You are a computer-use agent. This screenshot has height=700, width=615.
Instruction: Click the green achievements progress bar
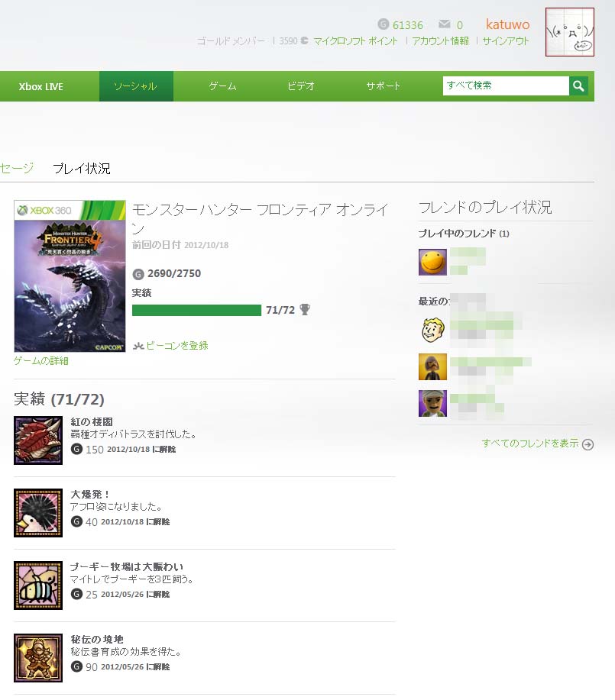click(x=196, y=310)
